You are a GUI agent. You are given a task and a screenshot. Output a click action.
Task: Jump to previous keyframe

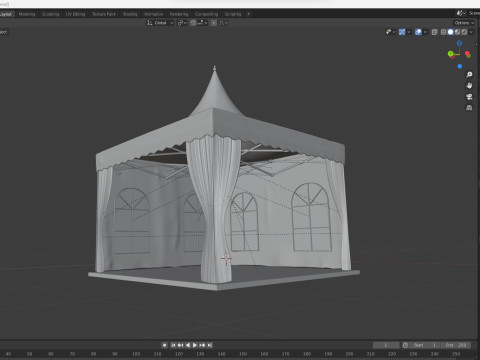tap(180, 345)
